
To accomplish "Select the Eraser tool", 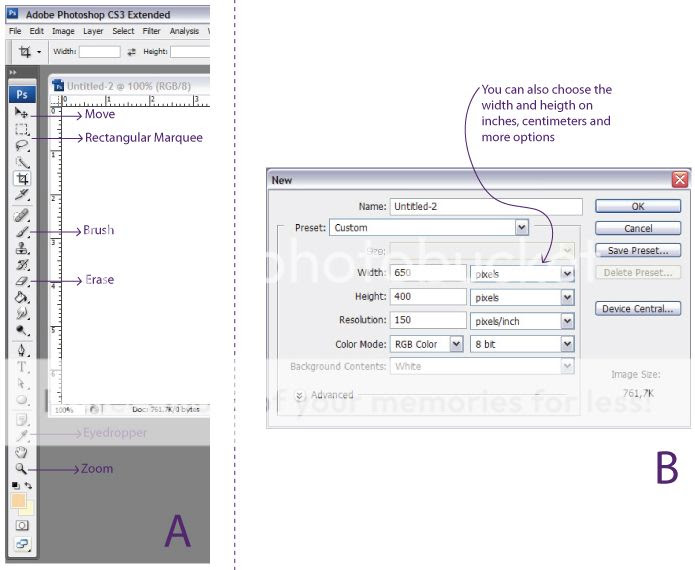I will [21, 281].
